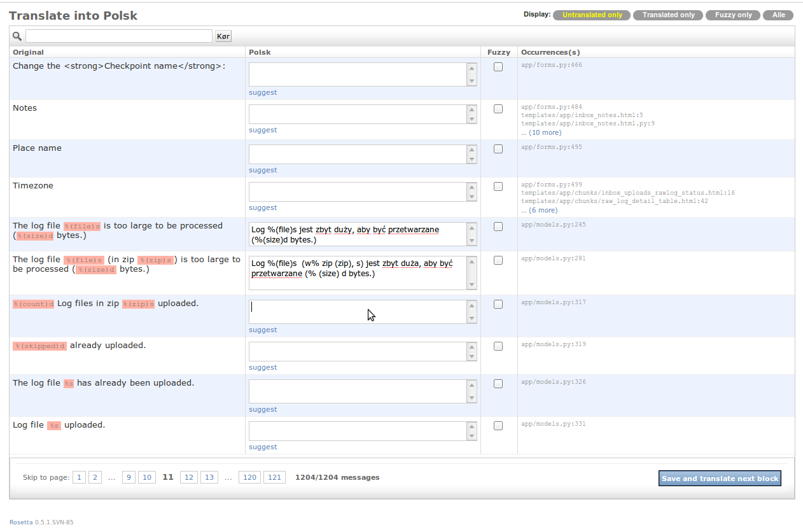Jump to last page 121
Screen dimensions: 803x532
(x=274, y=477)
